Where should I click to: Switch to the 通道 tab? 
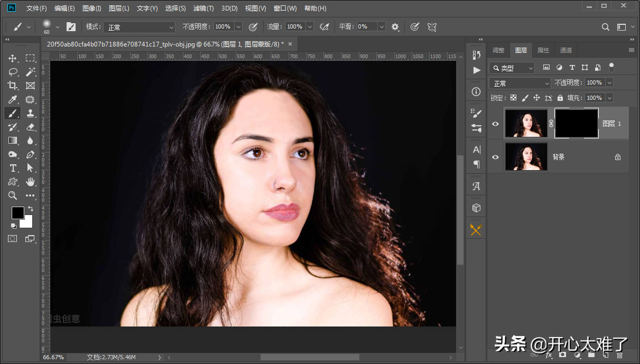[566, 50]
